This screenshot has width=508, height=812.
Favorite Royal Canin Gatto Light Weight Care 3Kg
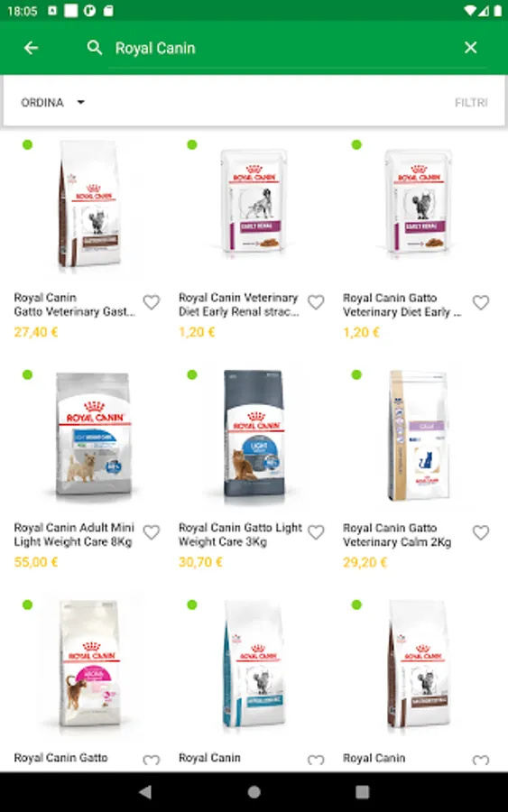[316, 531]
